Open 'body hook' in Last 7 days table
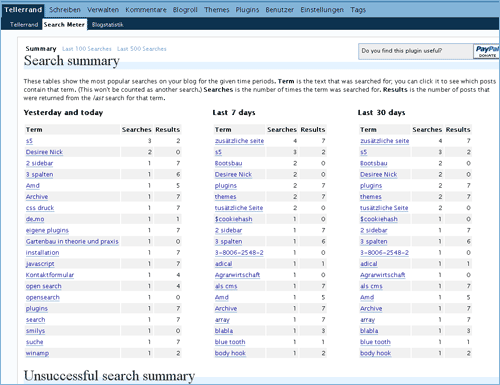The width and height of the screenshot is (500, 385). click(230, 353)
